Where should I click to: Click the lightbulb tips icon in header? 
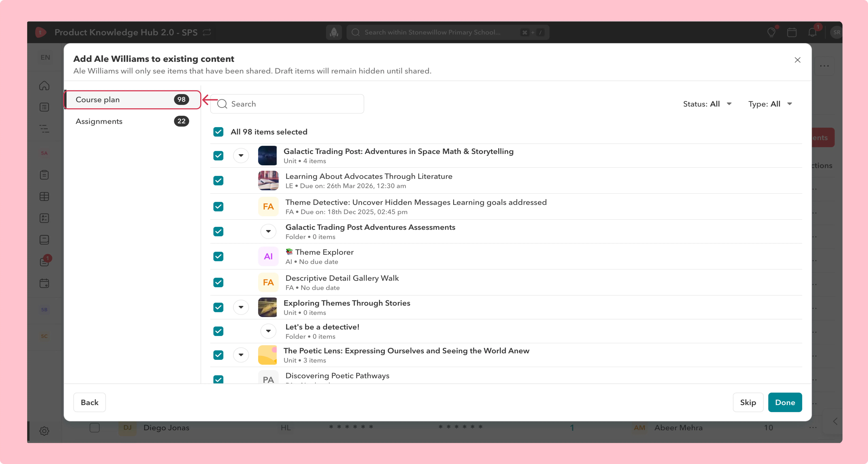(x=771, y=32)
